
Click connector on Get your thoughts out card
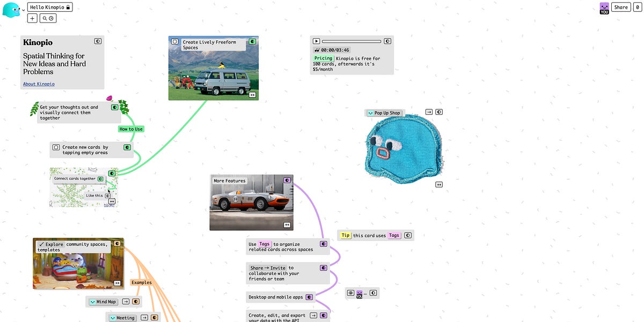coord(115,107)
